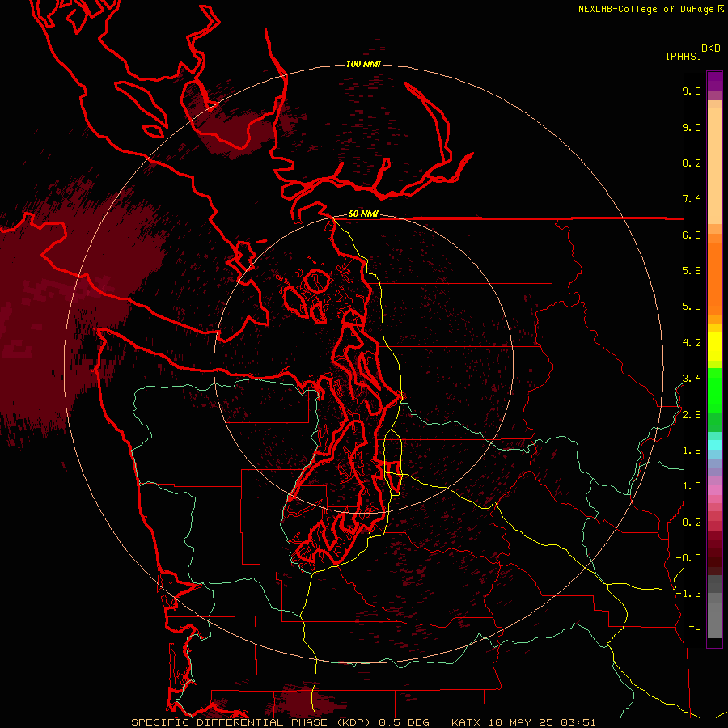728x728 pixels.
Task: Click the TH threshold legend label
Action: tap(695, 630)
